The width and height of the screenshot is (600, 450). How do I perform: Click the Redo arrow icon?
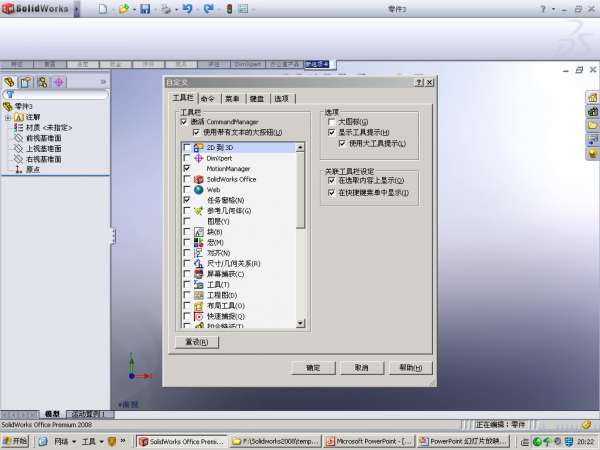[209, 8]
